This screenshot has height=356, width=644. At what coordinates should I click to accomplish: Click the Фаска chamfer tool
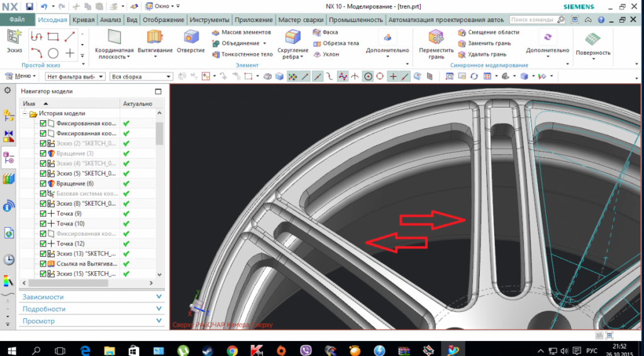point(325,32)
